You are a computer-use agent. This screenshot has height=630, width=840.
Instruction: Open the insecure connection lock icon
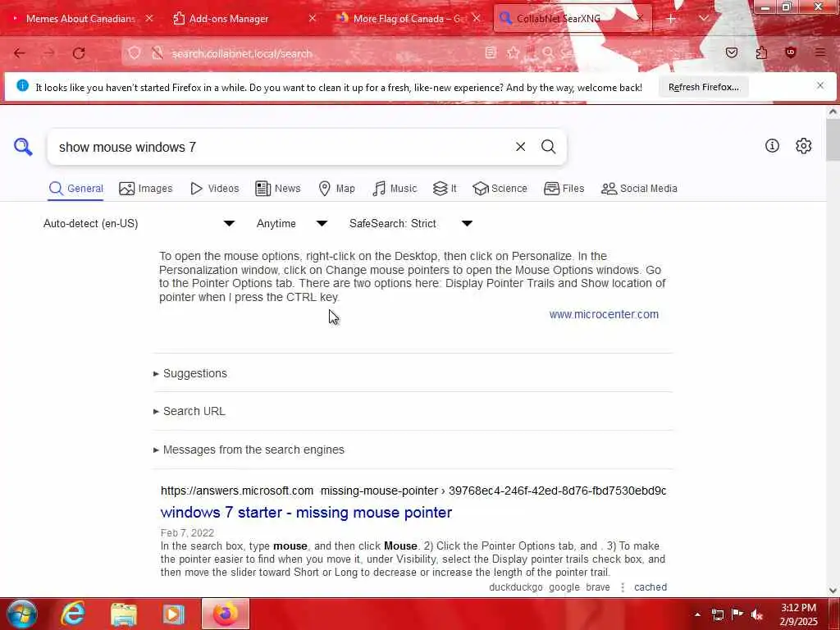click(157, 53)
